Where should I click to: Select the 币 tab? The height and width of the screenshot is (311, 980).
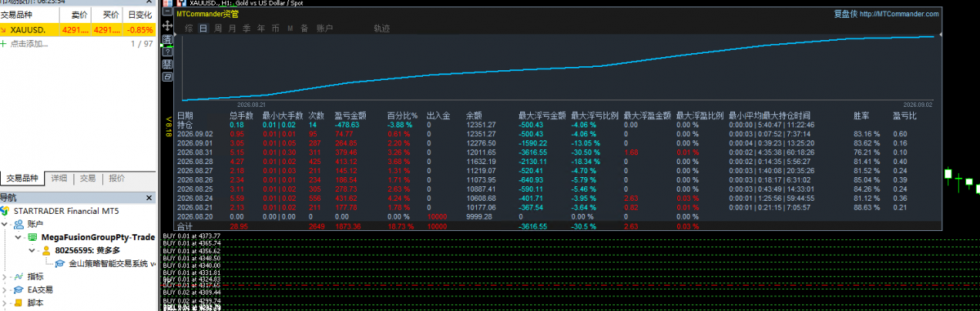[x=275, y=29]
